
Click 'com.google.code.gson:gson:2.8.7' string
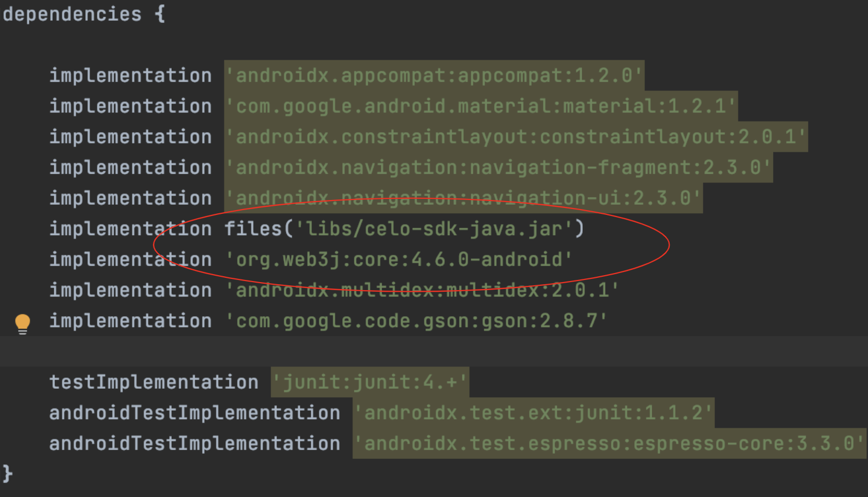(416, 321)
